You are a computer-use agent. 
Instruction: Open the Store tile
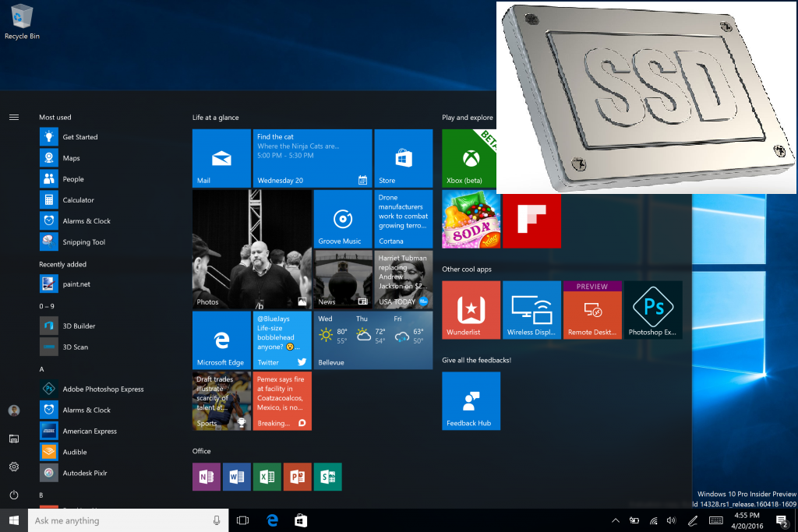click(404, 158)
